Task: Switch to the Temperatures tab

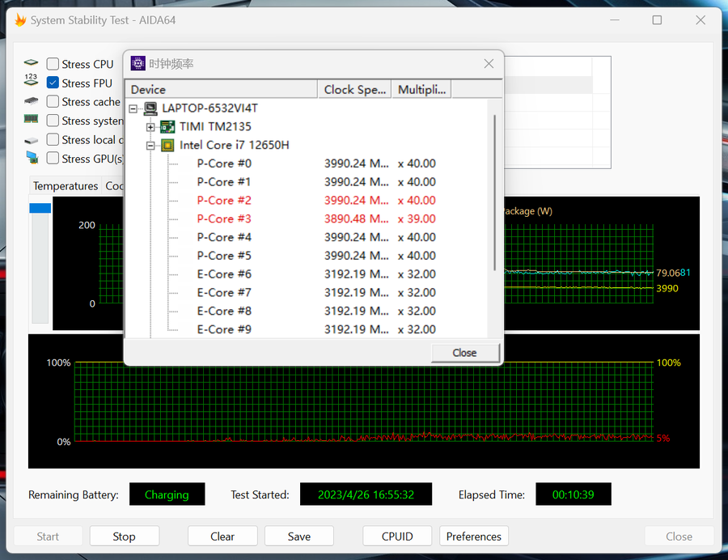Action: [x=65, y=186]
